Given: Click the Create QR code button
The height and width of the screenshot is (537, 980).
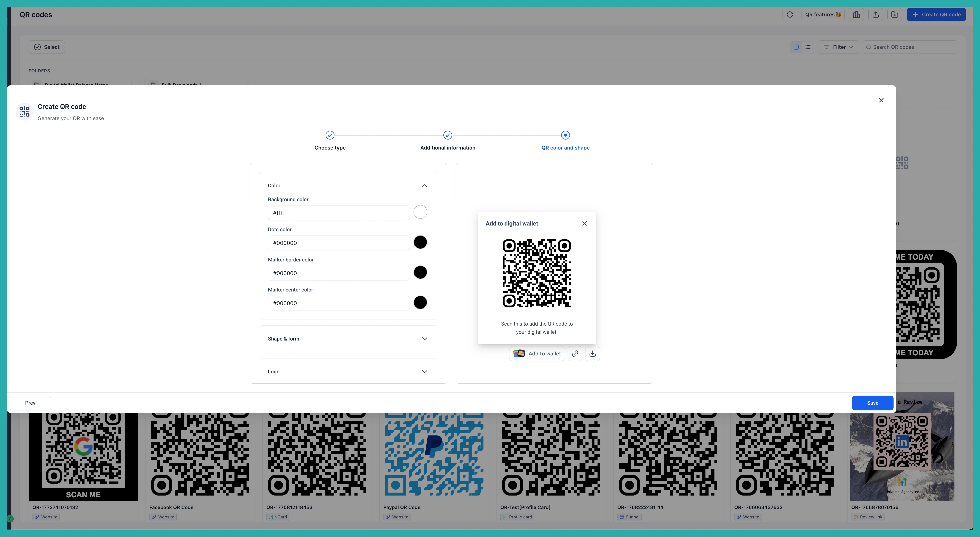Looking at the screenshot, I should [x=936, y=15].
